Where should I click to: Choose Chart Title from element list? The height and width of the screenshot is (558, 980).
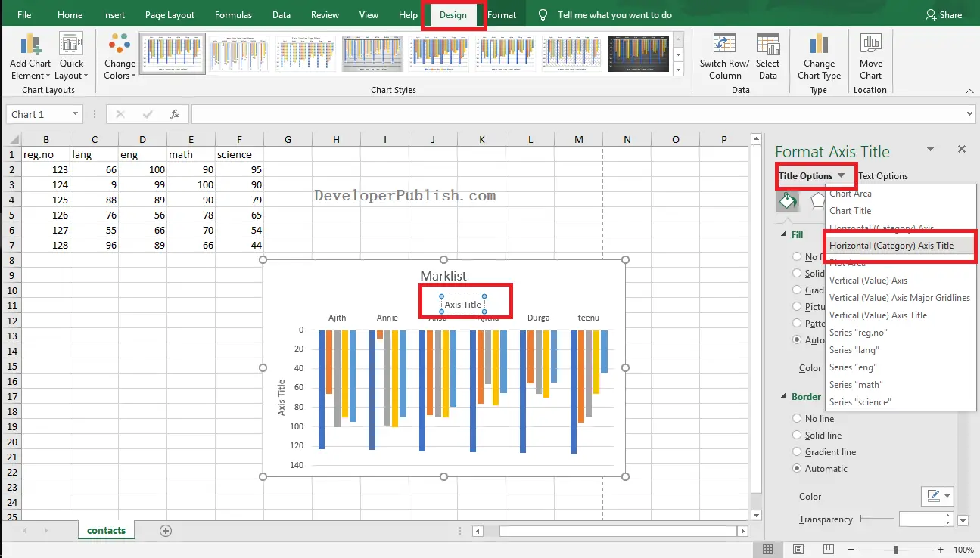(850, 211)
